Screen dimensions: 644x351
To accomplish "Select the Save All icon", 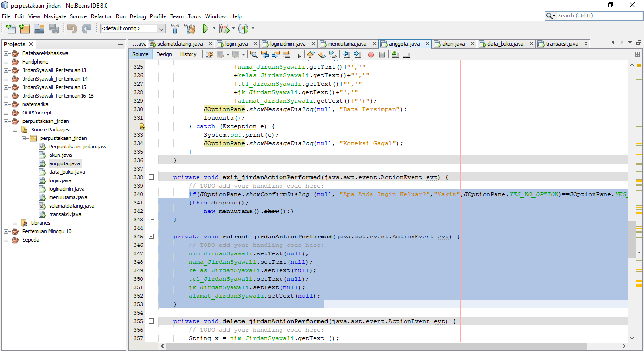I will tap(54, 28).
